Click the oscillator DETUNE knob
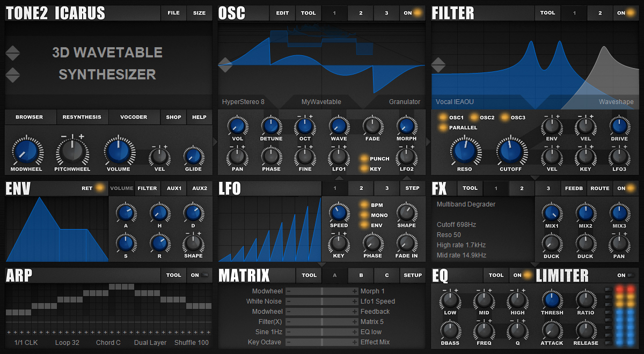 271,127
